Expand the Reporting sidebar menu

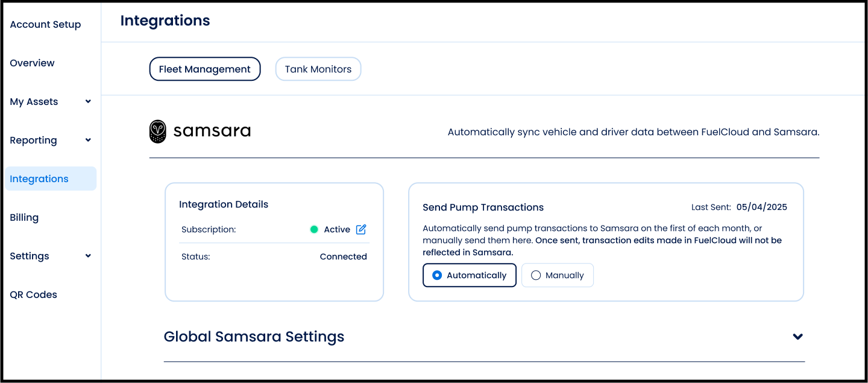click(x=88, y=140)
